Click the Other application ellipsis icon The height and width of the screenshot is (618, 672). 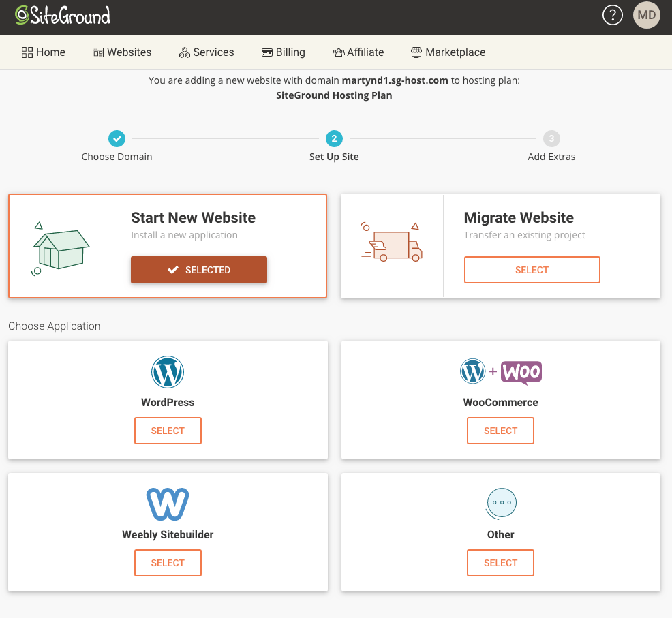pos(501,504)
